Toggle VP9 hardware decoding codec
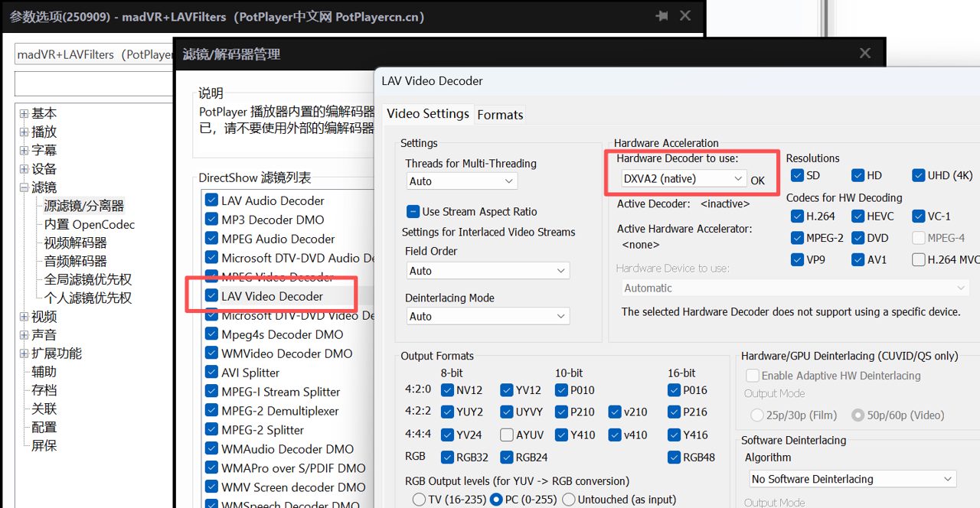The height and width of the screenshot is (508, 980). (x=796, y=260)
